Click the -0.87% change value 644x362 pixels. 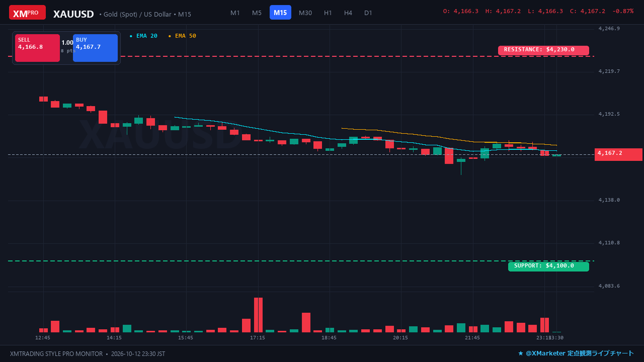tap(623, 11)
